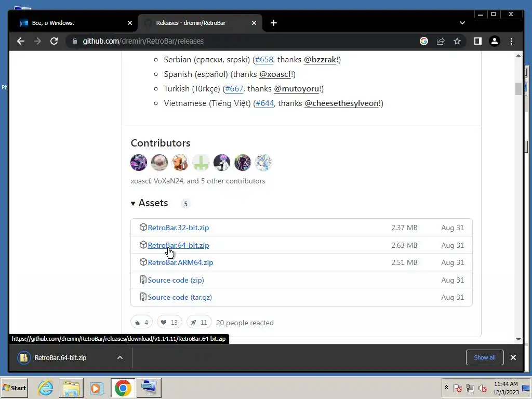Open the @cheesethesylveon profile link

341,103
